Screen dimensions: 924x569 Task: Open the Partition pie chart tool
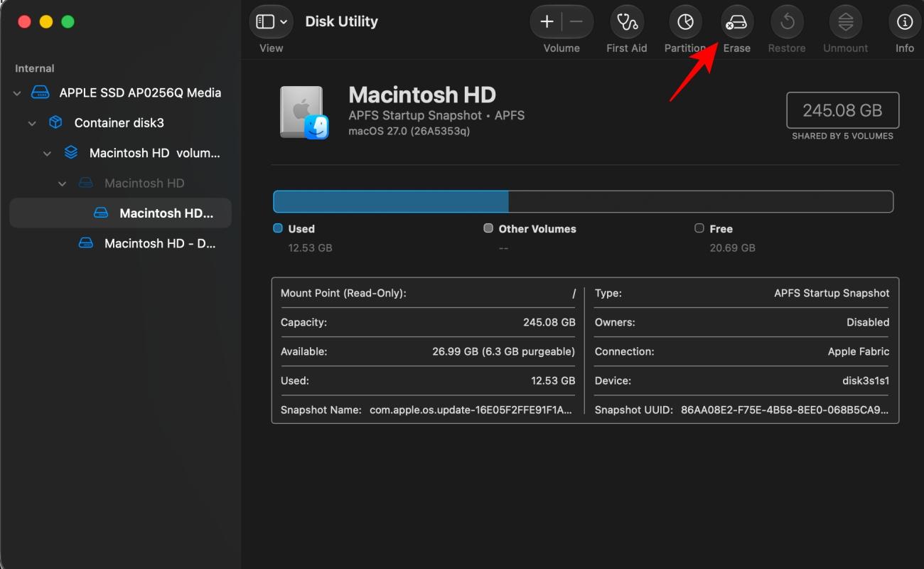tap(685, 22)
